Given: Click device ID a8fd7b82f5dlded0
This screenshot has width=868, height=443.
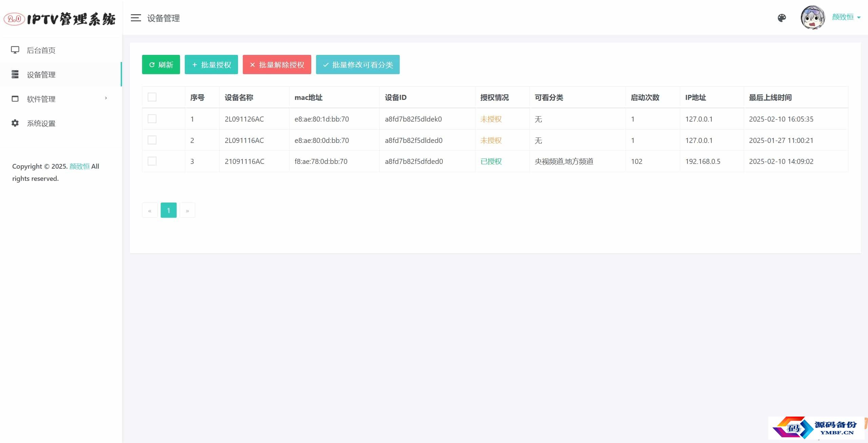Looking at the screenshot, I should pyautogui.click(x=414, y=141).
